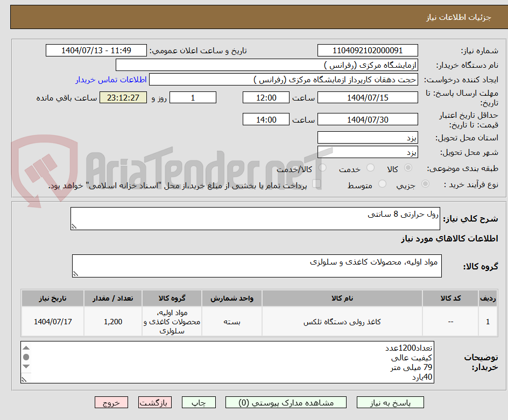The image size is (508, 420).
Task: Select the خدمت radio button
Action: click(370, 167)
